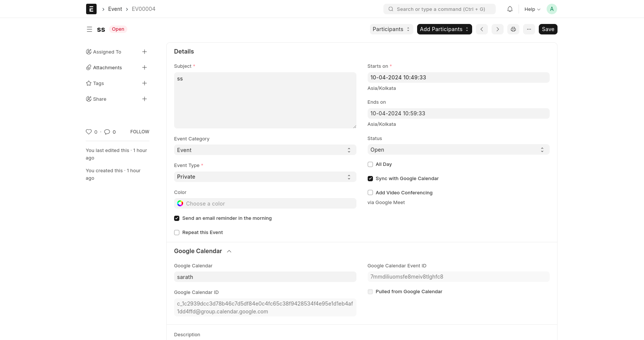Toggle the sidebar hamburger icon
Viewport: 644px width, 340px height.
coord(89,29)
